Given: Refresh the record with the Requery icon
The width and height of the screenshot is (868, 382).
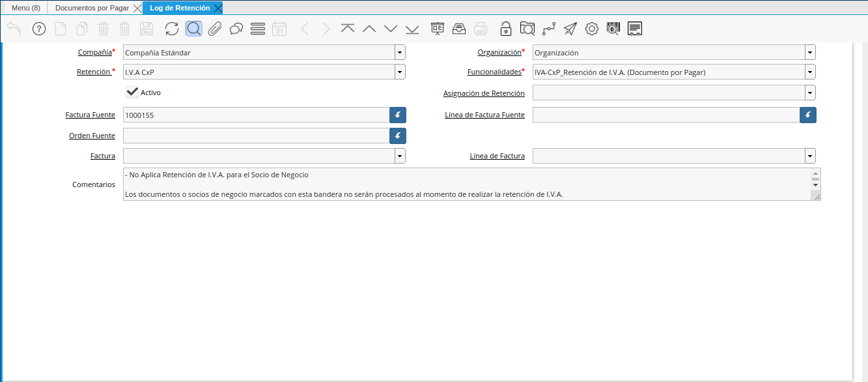Looking at the screenshot, I should (171, 29).
